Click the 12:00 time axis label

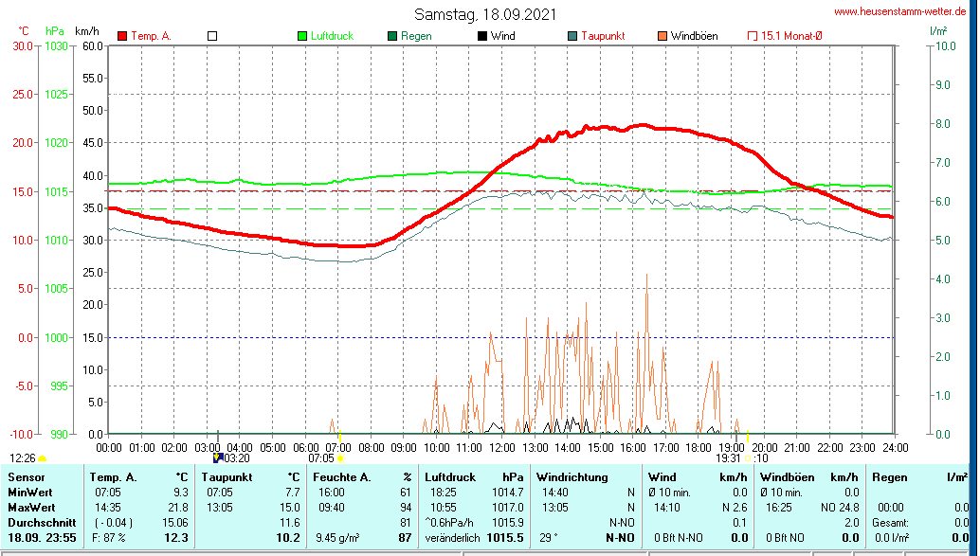coord(502,448)
